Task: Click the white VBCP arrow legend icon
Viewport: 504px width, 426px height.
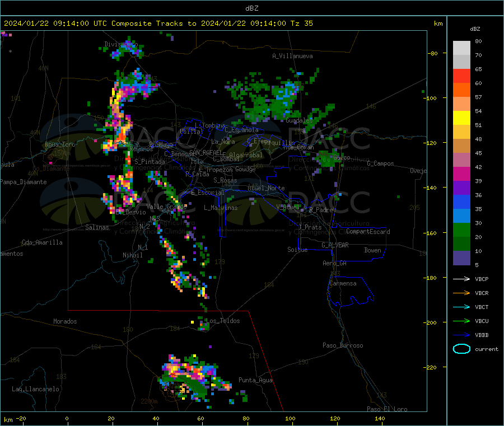Action: point(461,279)
